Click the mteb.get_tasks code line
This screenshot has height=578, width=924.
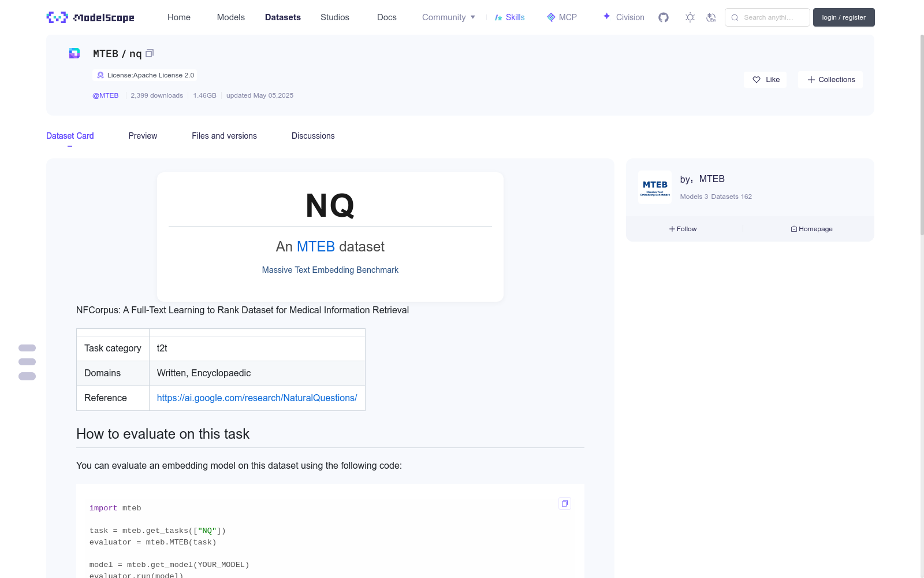pos(158,531)
